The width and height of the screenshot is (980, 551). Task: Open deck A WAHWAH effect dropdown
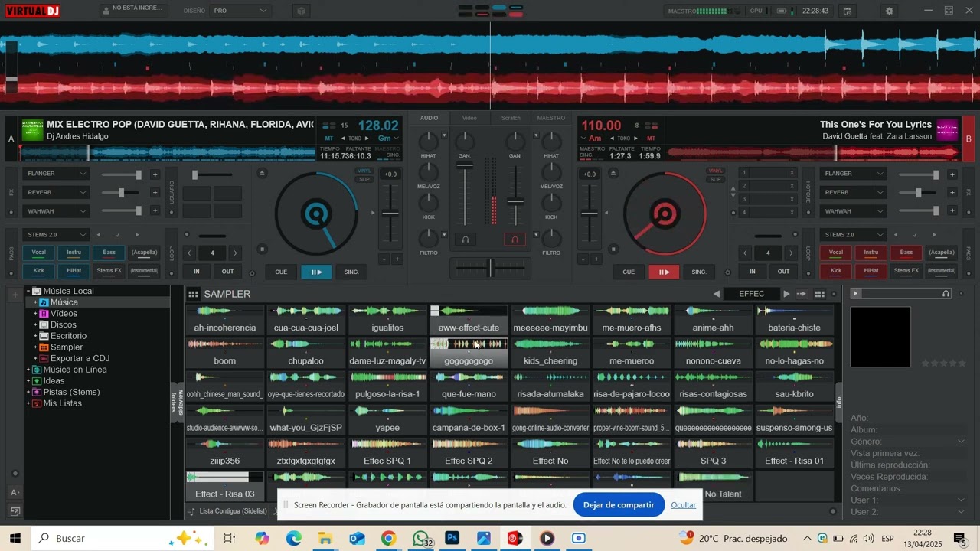57,211
